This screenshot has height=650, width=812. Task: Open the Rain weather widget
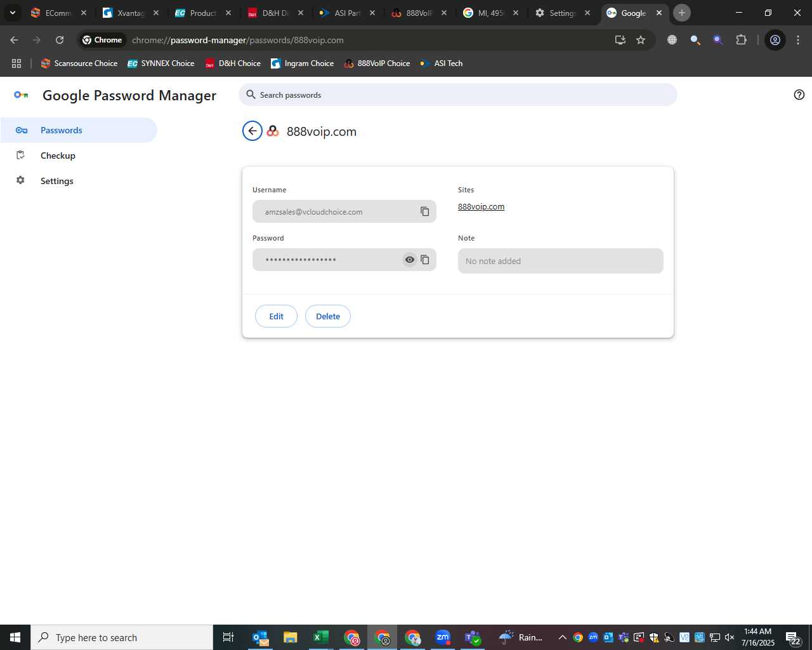click(x=521, y=637)
